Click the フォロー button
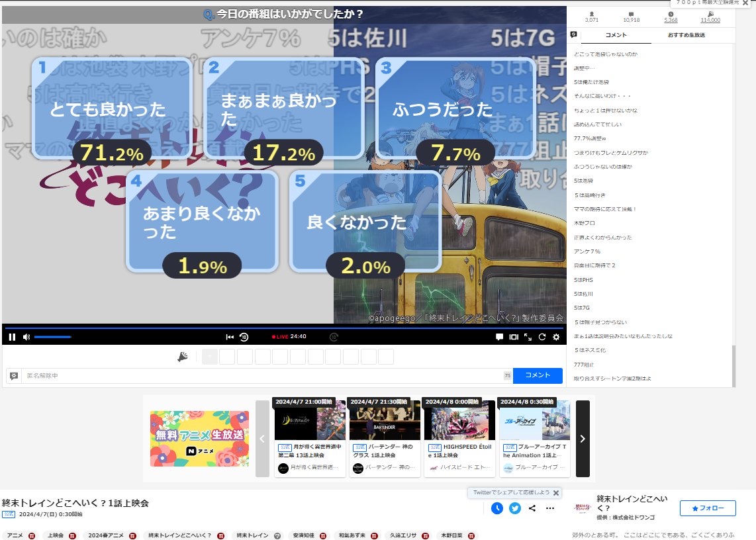 tap(708, 508)
